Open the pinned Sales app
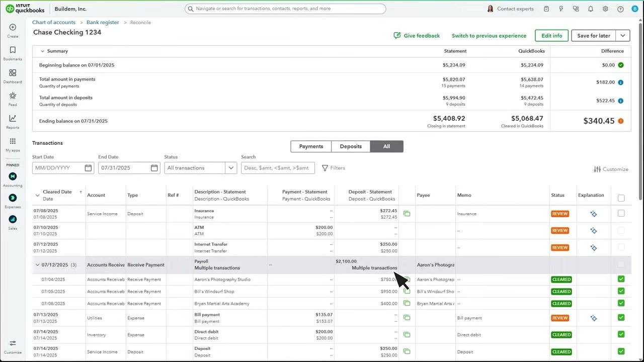Image resolution: width=644 pixels, height=362 pixels. [13, 222]
